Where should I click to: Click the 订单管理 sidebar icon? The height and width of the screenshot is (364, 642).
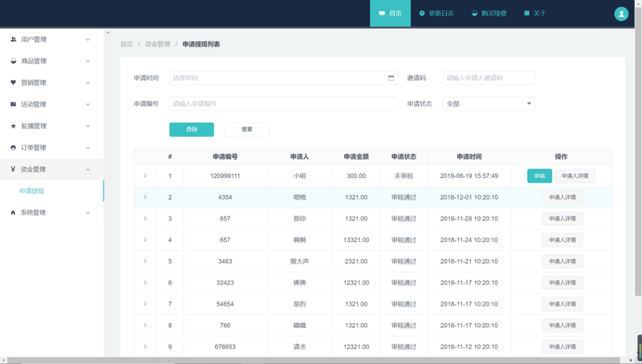13,148
